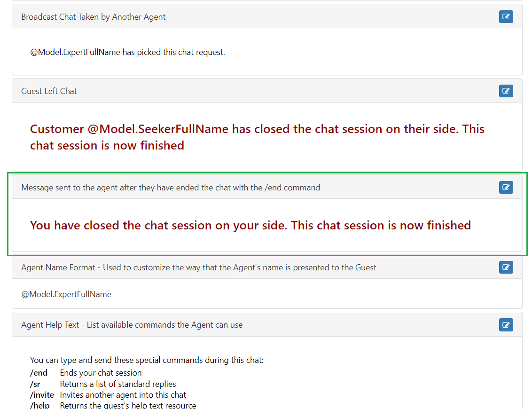Select the /sr command in the help list
Image resolution: width=532 pixels, height=409 pixels.
point(35,384)
